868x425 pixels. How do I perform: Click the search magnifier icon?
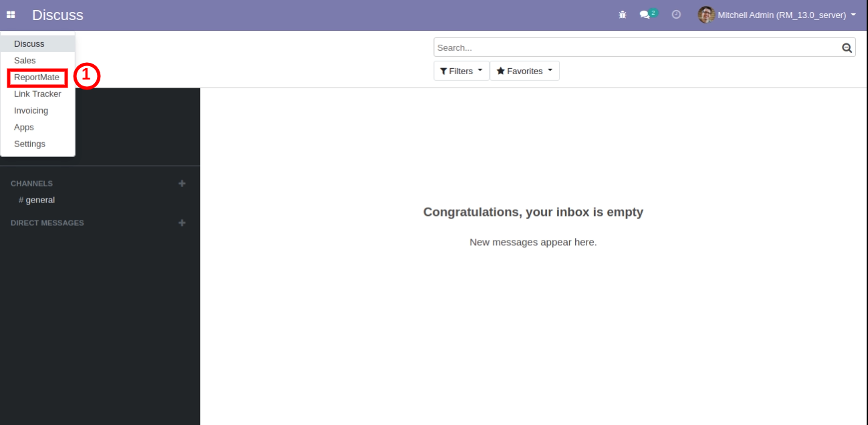847,47
